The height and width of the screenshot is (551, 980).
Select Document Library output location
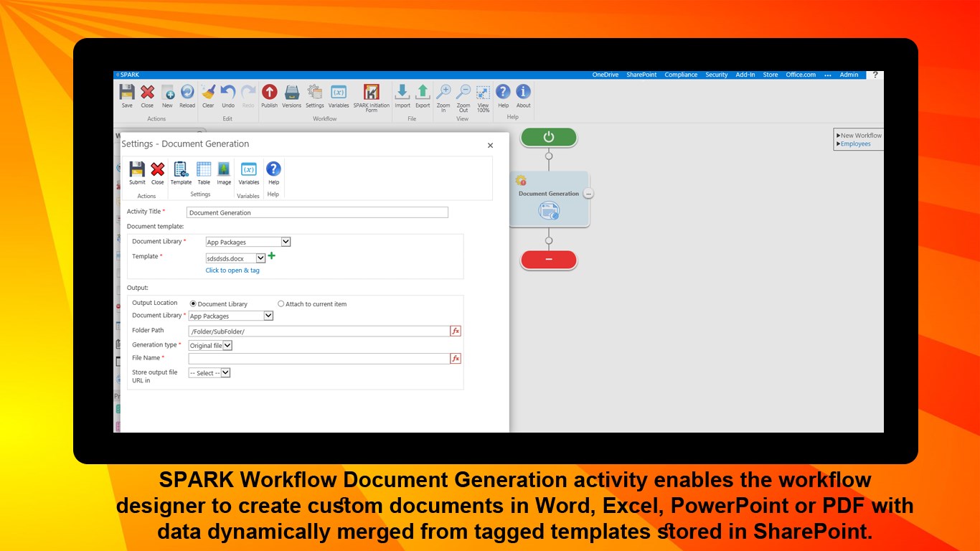point(193,304)
